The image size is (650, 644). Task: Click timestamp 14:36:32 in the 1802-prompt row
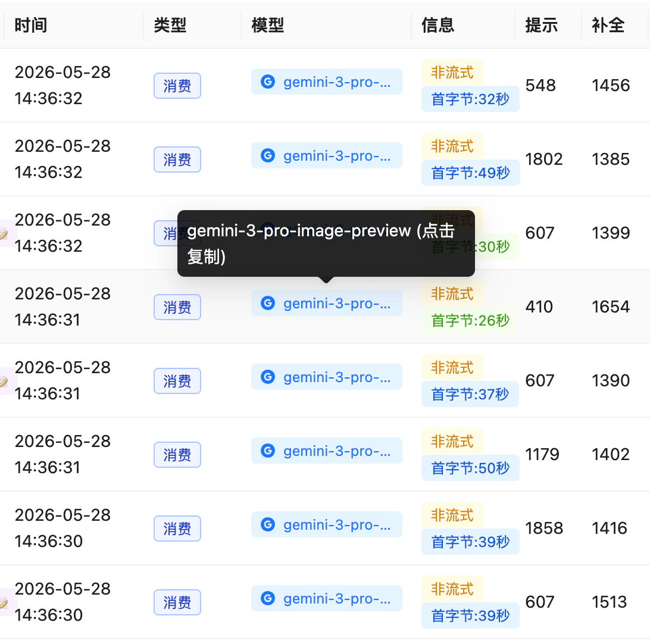pyautogui.click(x=49, y=173)
